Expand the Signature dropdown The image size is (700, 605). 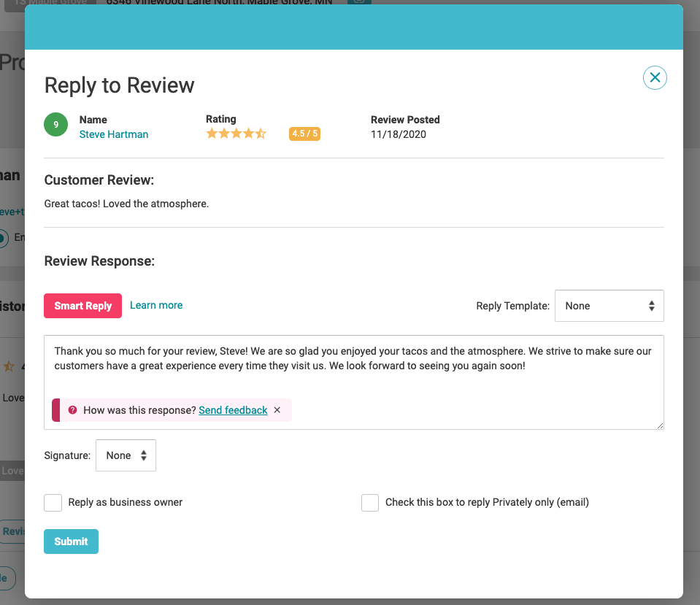[126, 455]
